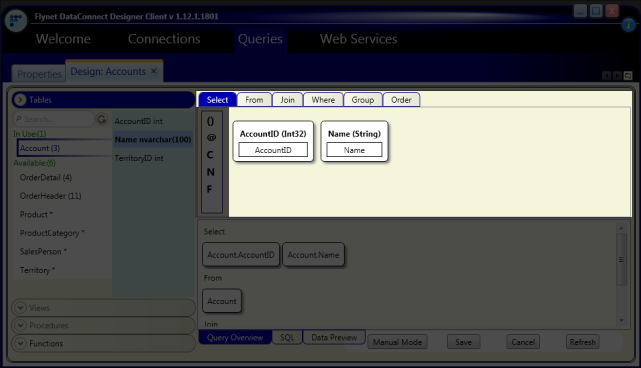Open the SQL tab
Image resolution: width=641 pixels, height=368 pixels.
point(287,338)
